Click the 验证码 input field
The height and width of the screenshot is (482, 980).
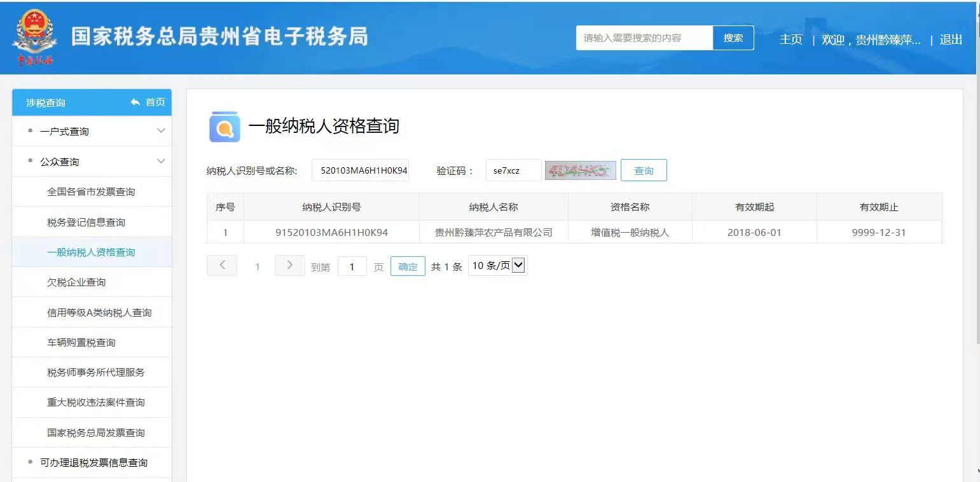513,170
